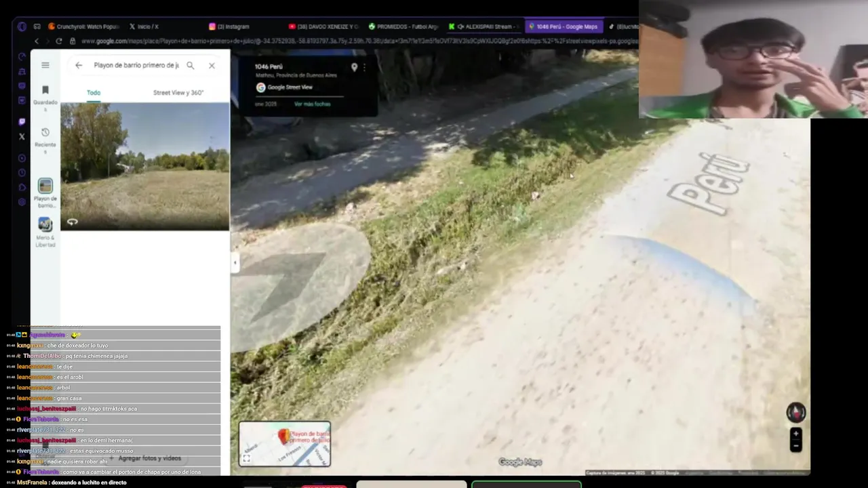This screenshot has width=868, height=488.
Task: Expand minimap with fullscreen corner icon
Action: [x=246, y=459]
